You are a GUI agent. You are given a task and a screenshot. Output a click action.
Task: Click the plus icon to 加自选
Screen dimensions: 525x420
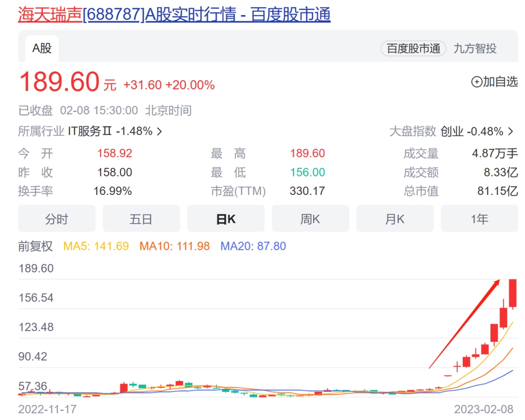(476, 82)
